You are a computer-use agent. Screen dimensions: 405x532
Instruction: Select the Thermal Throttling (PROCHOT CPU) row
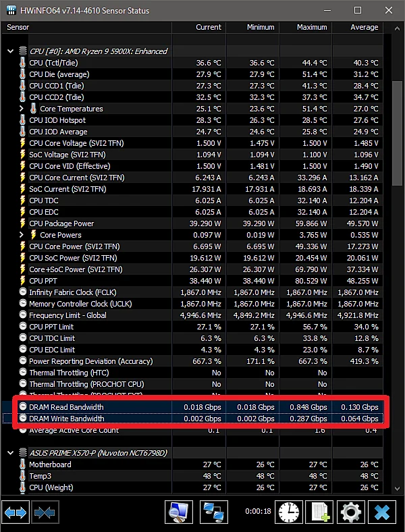pos(192,384)
